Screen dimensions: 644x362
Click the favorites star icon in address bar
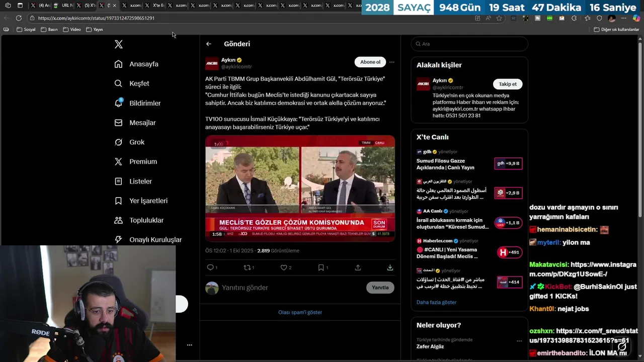coord(499,18)
